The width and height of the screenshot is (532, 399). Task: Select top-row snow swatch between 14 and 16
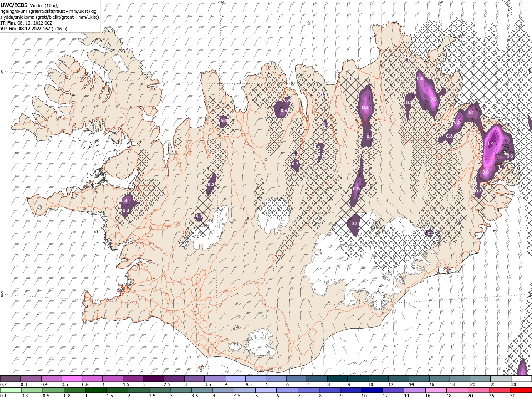pyautogui.click(x=419, y=379)
